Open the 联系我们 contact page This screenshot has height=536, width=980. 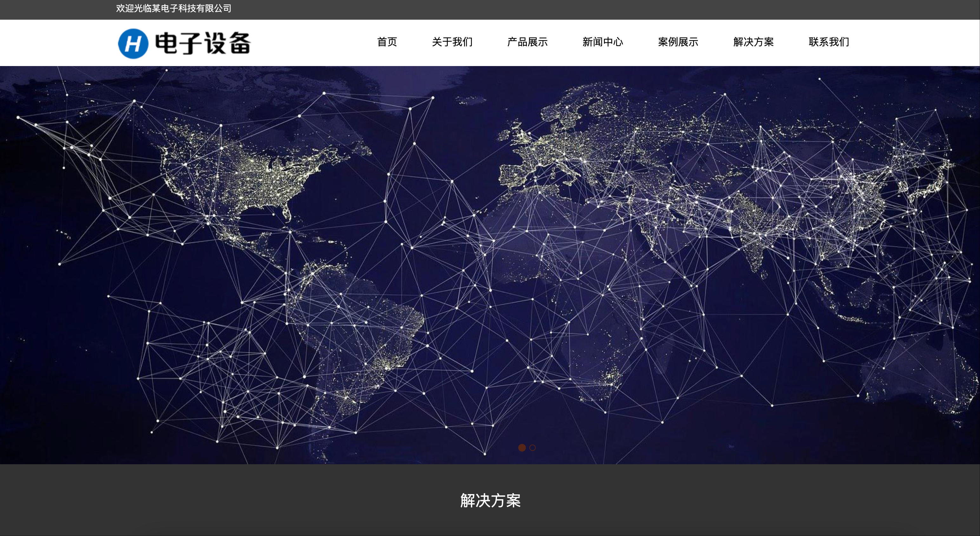pyautogui.click(x=829, y=42)
